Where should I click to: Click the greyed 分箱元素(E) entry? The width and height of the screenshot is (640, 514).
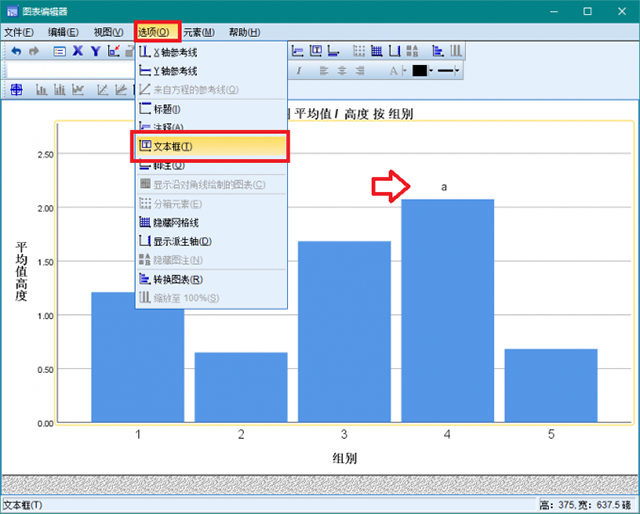point(211,204)
